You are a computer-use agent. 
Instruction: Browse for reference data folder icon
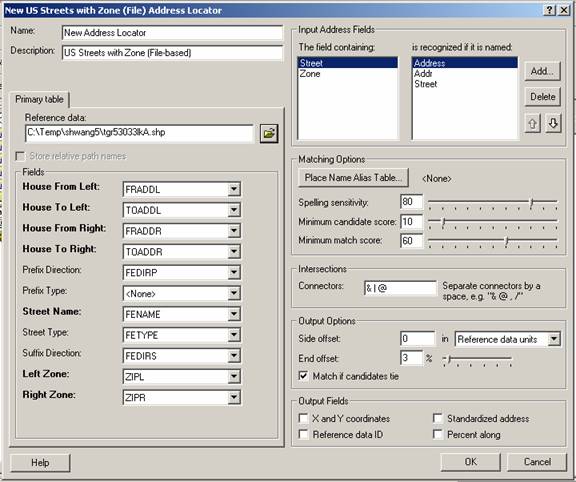click(x=269, y=133)
